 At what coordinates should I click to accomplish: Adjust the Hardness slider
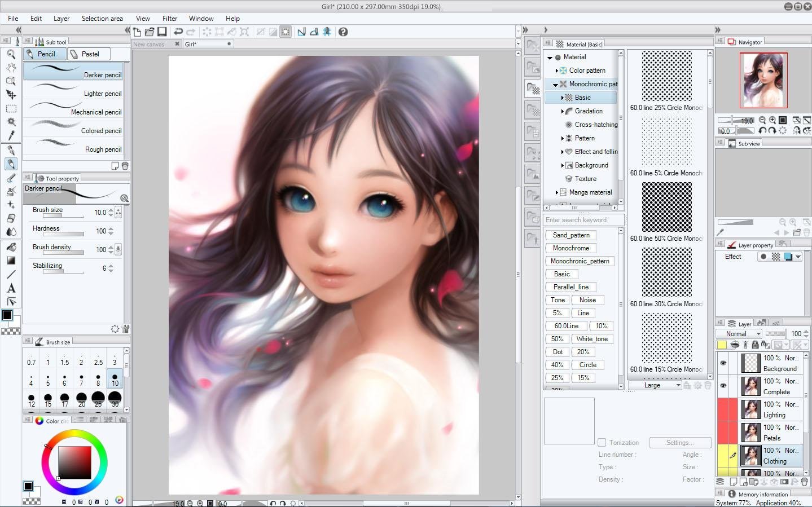(63, 234)
